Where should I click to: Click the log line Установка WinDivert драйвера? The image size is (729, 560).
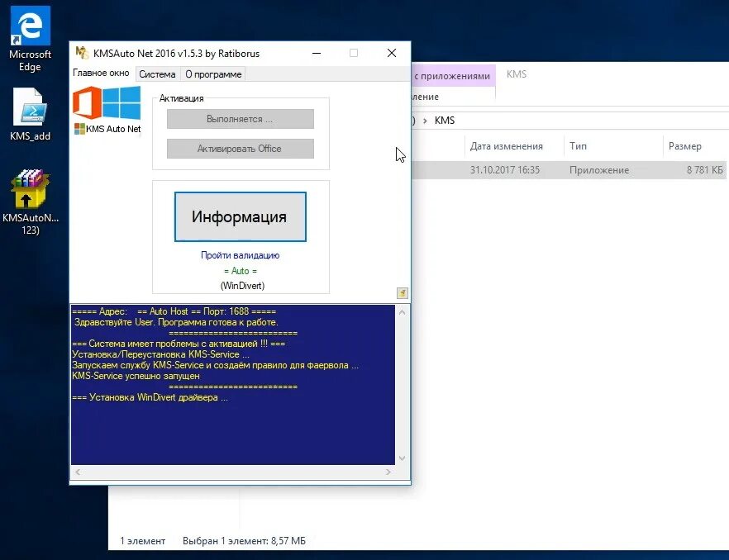(150, 398)
